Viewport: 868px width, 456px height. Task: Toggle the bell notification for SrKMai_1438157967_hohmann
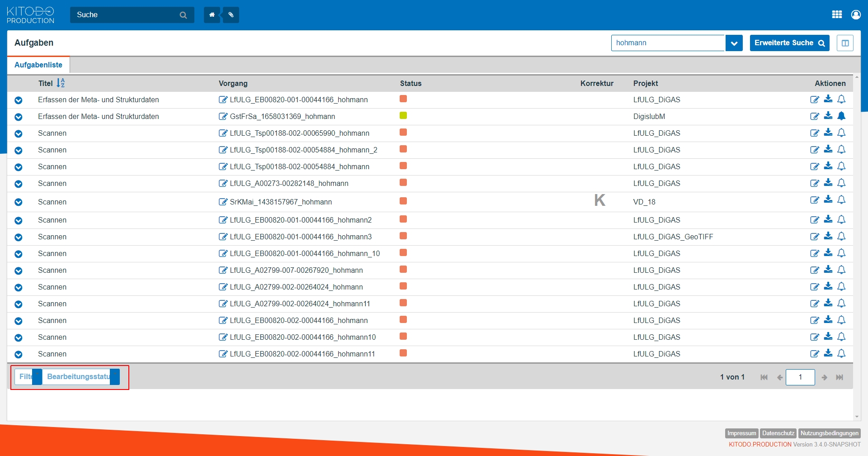tap(842, 199)
